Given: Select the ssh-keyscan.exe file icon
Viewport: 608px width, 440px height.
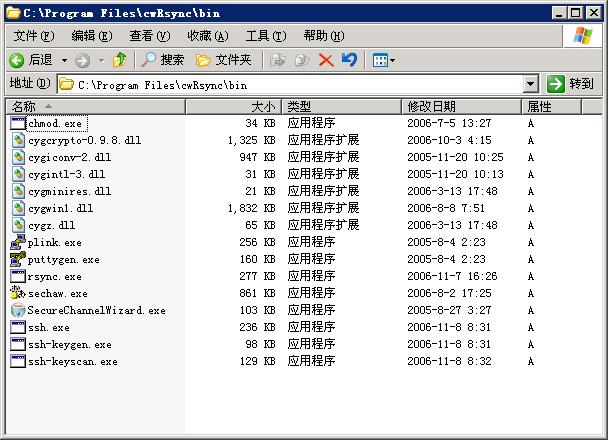Looking at the screenshot, I should pyautogui.click(x=18, y=362).
